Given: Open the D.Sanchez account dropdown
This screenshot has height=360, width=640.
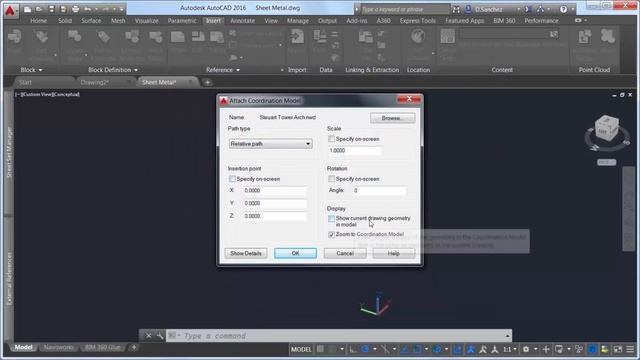Looking at the screenshot, I should [x=519, y=9].
